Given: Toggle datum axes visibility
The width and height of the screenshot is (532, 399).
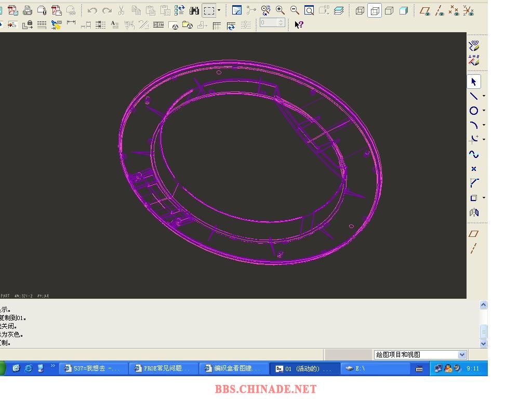Looking at the screenshot, I should tap(440, 11).
